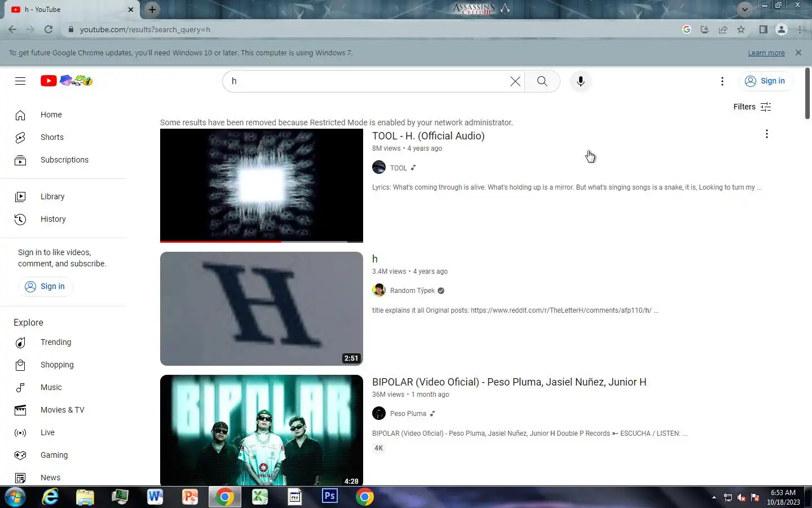Open Chrome tab search dropdown arrow
Viewport: 812px width, 508px height.
(x=744, y=9)
